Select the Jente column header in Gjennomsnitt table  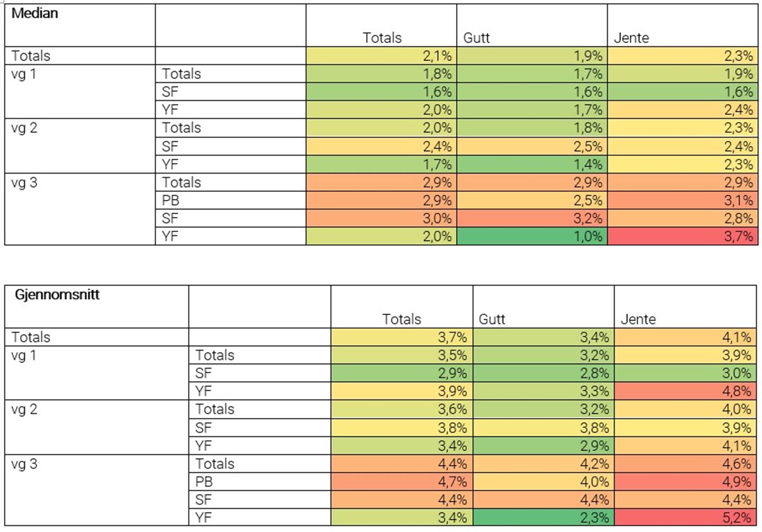click(638, 319)
